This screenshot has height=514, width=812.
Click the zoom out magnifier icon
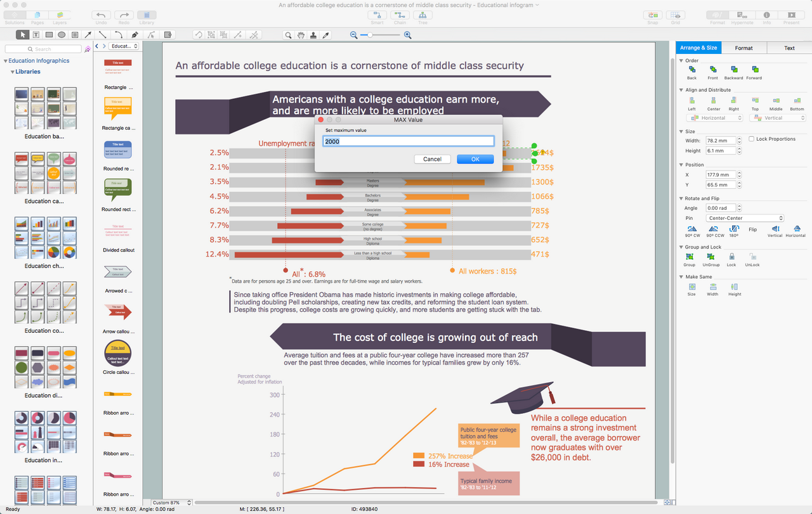(x=354, y=35)
